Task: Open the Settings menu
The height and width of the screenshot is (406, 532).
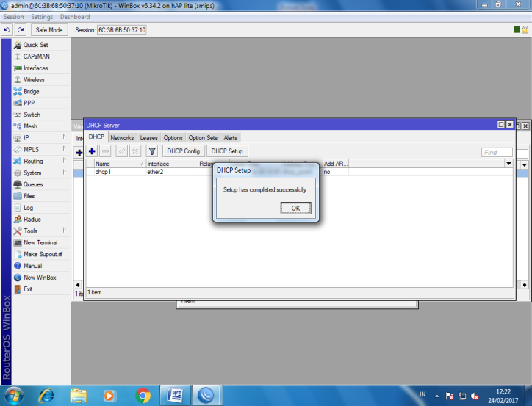Action: coord(42,17)
